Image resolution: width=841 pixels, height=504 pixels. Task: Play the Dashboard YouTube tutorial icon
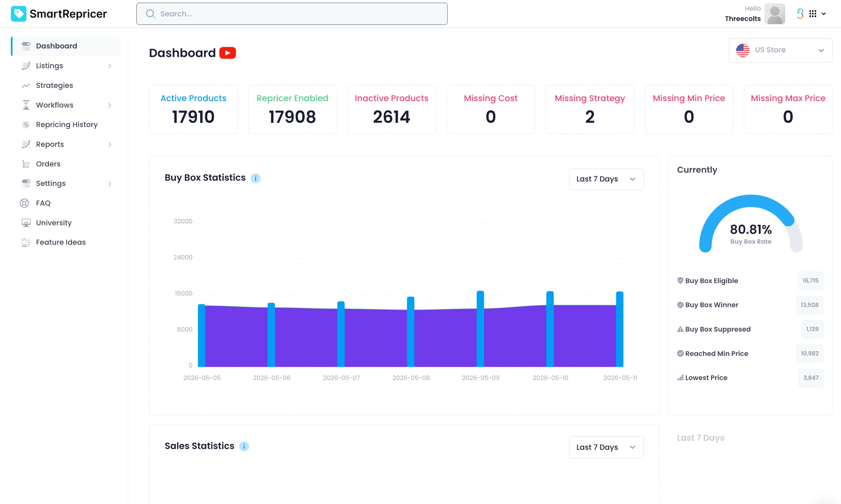(x=227, y=53)
